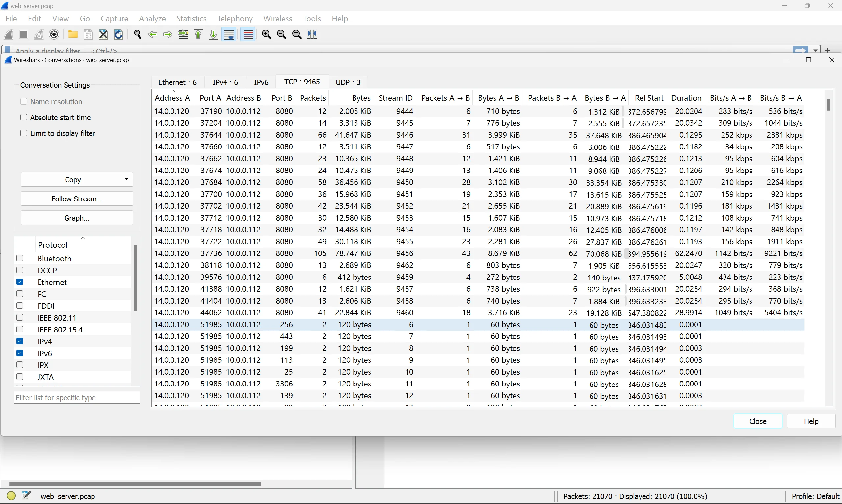
Task: Open the Wireless menu
Action: click(x=277, y=19)
